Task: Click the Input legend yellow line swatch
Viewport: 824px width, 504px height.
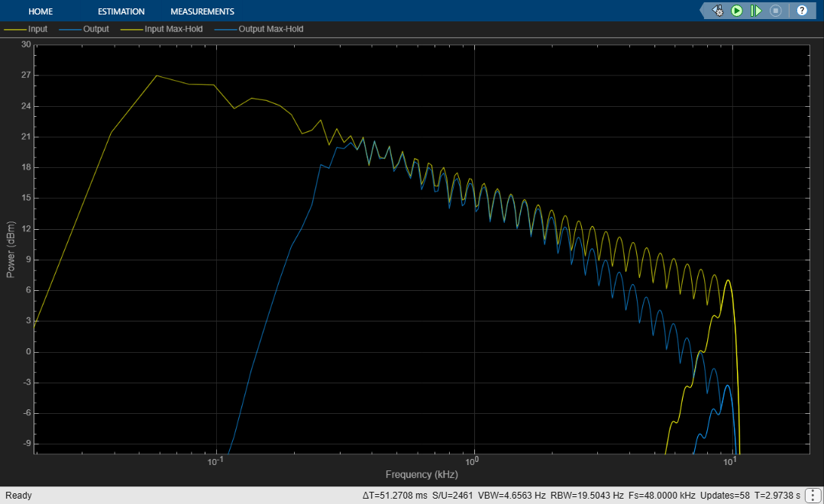Action: click(x=15, y=30)
